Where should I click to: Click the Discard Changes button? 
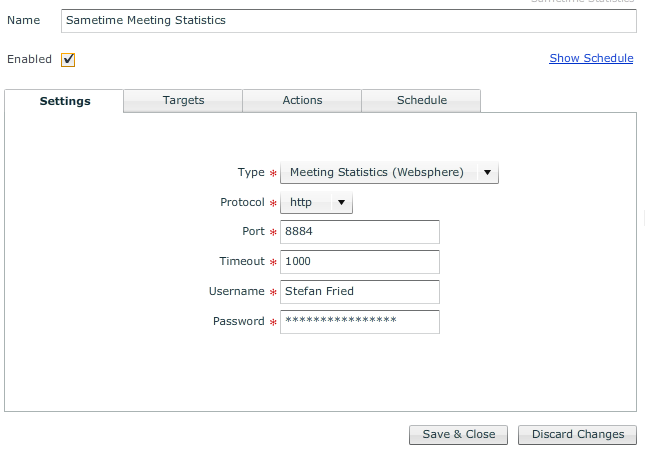(x=578, y=434)
